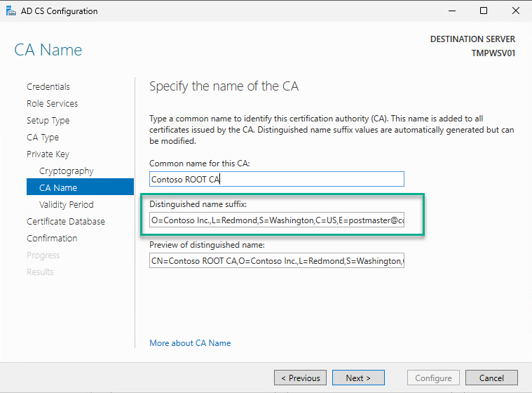532x393 pixels.
Task: Click the Common name for this CA field
Action: tap(276, 179)
